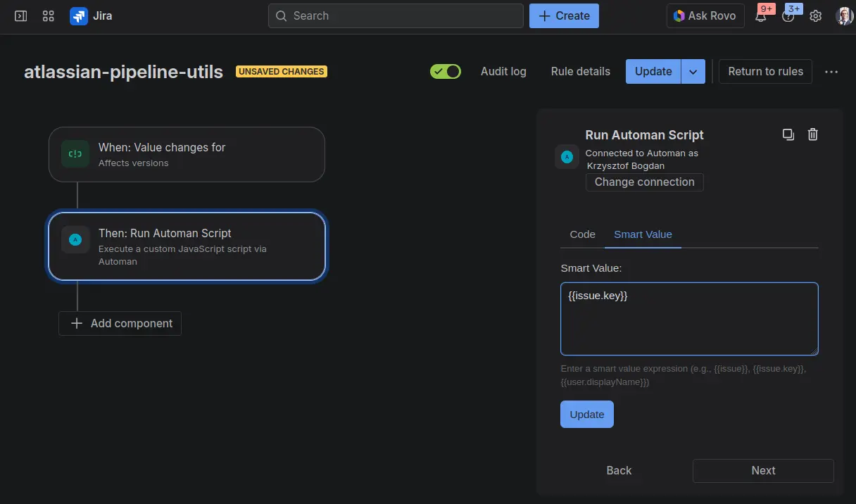Toggle the left sidebar panel icon
The width and height of the screenshot is (856, 504).
pos(21,15)
